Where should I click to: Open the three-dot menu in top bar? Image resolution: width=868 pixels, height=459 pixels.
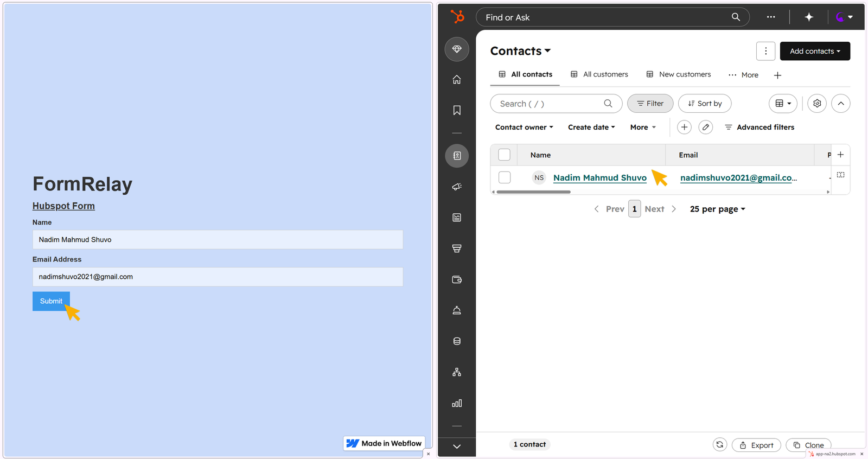pyautogui.click(x=771, y=17)
